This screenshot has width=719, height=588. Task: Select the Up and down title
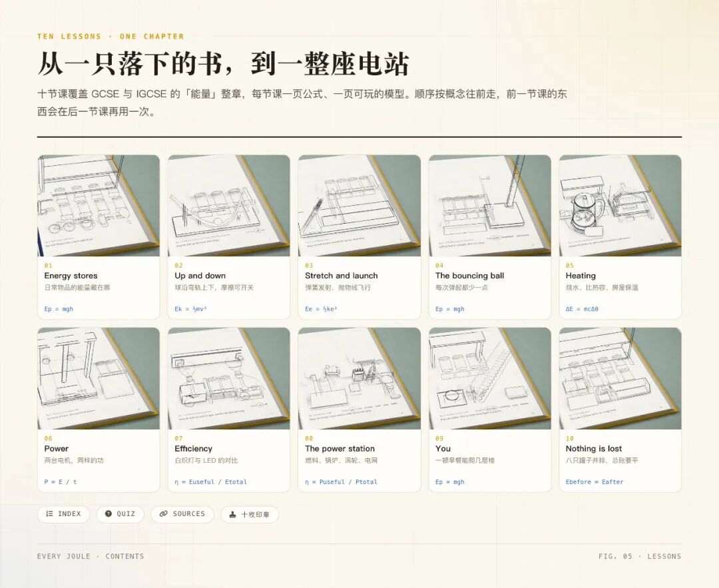point(200,276)
